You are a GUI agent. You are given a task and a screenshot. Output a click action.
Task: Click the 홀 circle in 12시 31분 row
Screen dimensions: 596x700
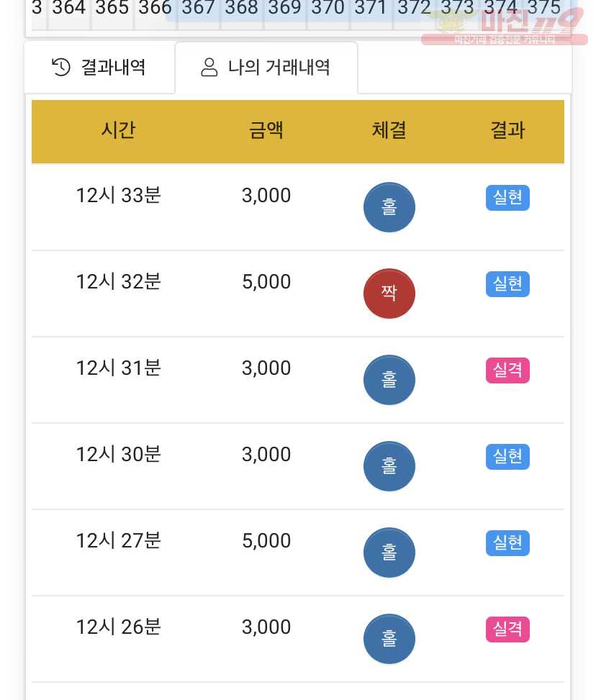tap(389, 380)
